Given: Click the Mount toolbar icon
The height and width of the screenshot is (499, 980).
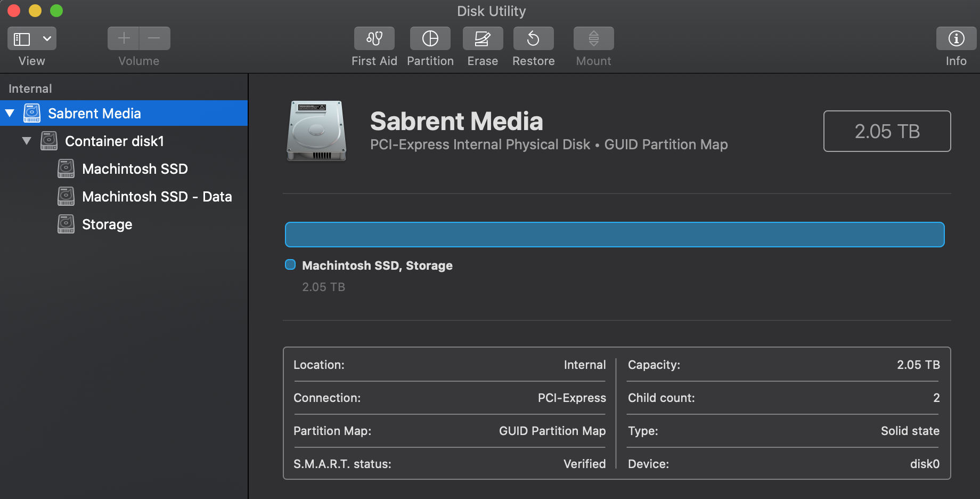Looking at the screenshot, I should click(x=593, y=38).
